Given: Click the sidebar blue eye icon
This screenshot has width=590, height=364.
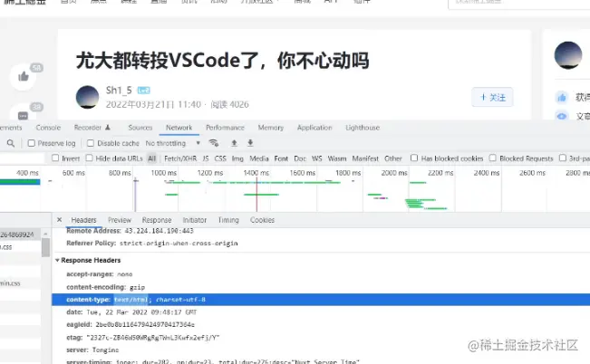Looking at the screenshot, I should coord(561,116).
